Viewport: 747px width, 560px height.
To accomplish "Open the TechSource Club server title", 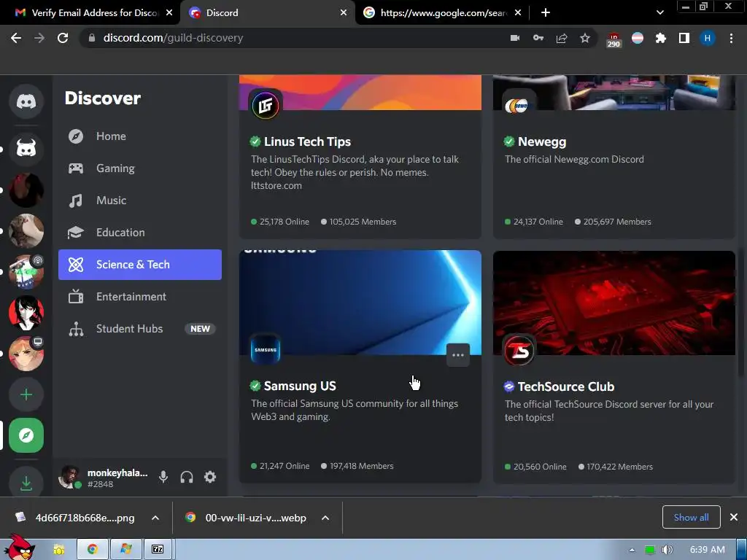I will (x=566, y=386).
